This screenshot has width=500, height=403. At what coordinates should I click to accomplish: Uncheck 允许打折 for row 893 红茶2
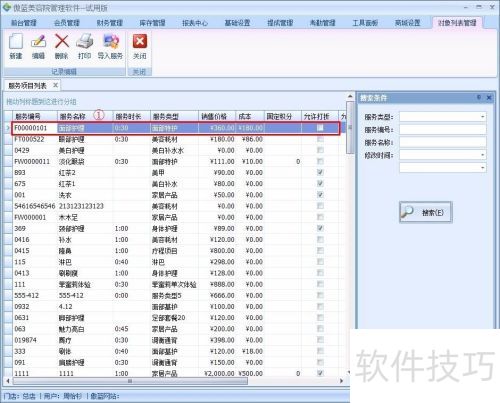click(x=320, y=172)
